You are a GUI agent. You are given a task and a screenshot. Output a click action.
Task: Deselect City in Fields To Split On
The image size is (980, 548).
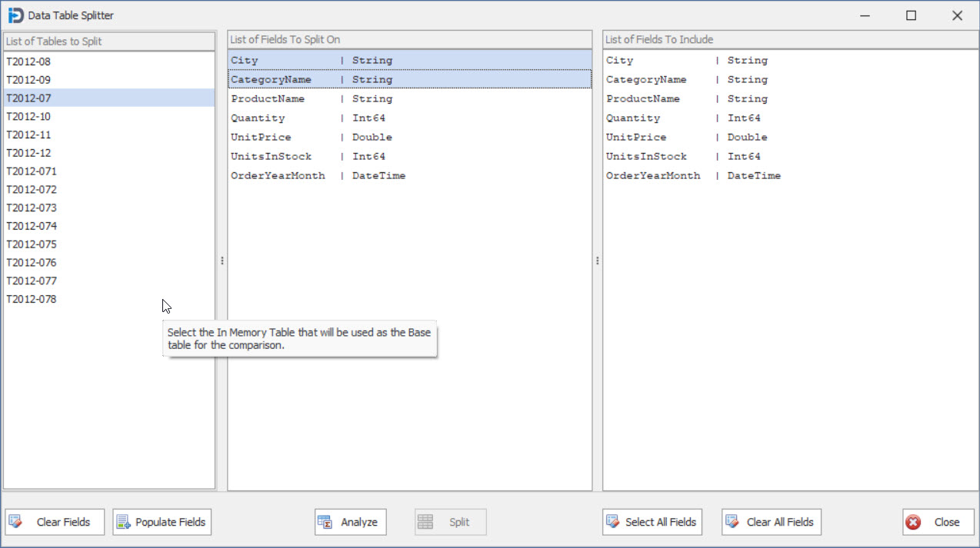(245, 61)
